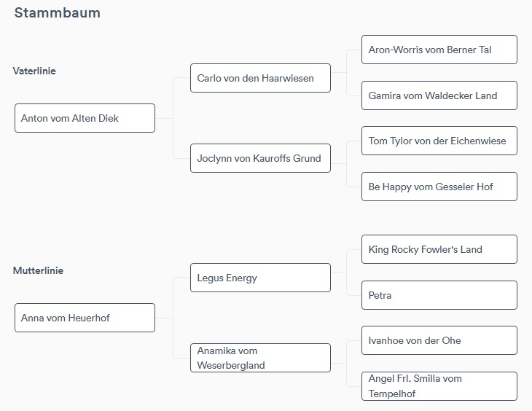This screenshot has width=532, height=411.
Task: Select King Rocky Fowler's Land
Action: click(x=439, y=249)
